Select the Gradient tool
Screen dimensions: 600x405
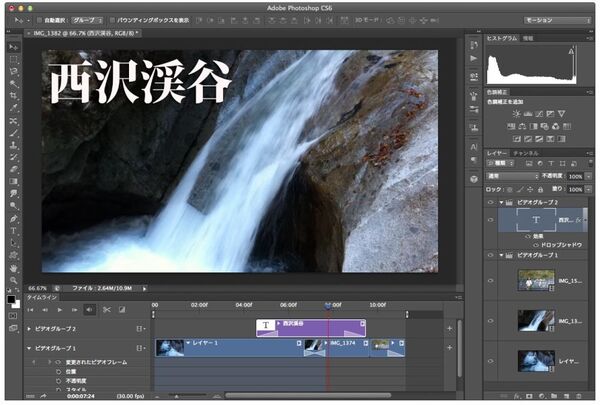pyautogui.click(x=13, y=181)
